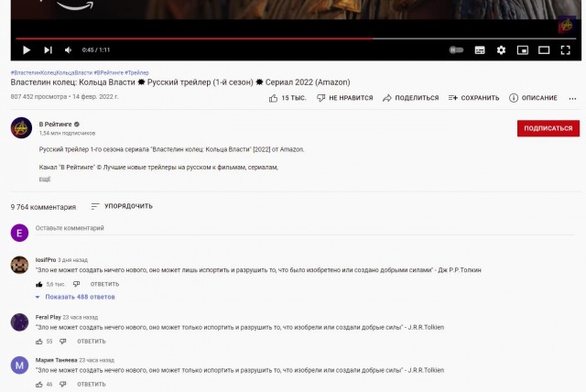Open the УПОРЯДОЧИТЬ sort comments menu

122,206
